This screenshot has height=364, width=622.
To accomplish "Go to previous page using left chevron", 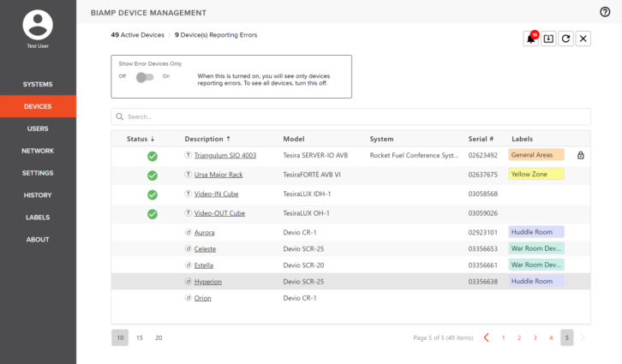I will coord(487,337).
